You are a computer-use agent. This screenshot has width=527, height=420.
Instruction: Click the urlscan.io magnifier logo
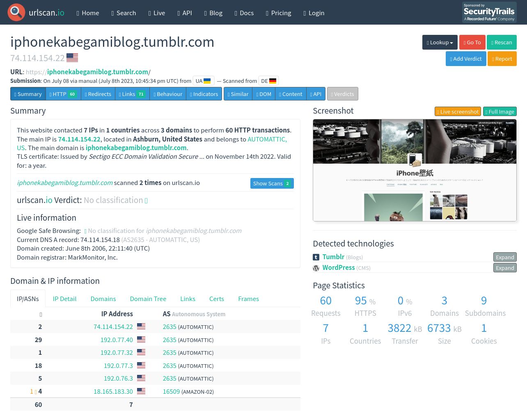point(16,12)
